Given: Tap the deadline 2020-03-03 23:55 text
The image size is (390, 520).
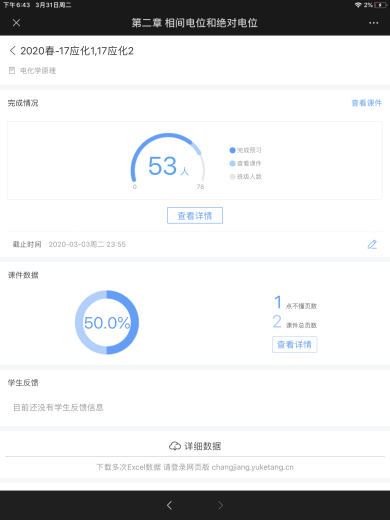Looking at the screenshot, I should click(x=87, y=244).
